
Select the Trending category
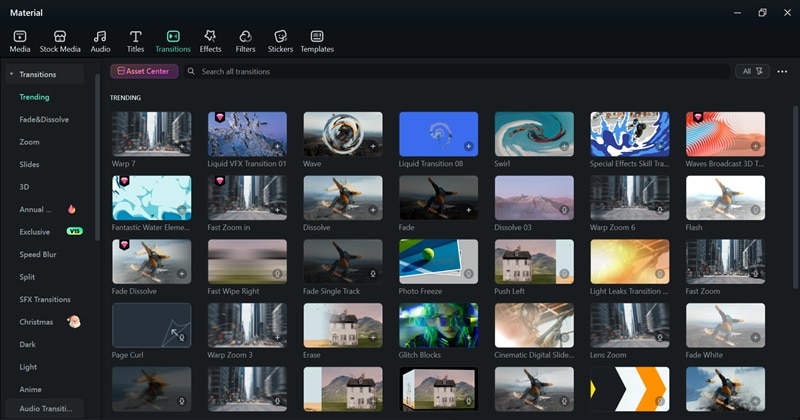click(x=34, y=97)
